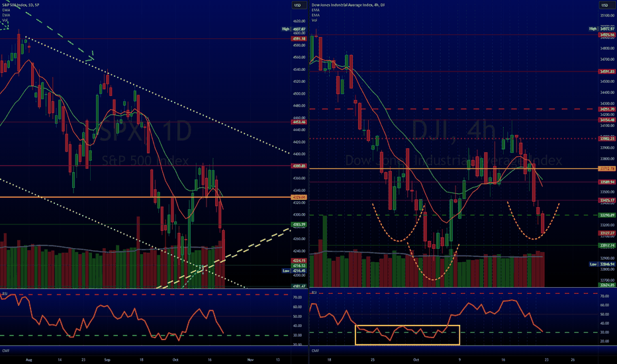
Task: Select the RSI pane label on DJI chart
Action: coord(314,293)
